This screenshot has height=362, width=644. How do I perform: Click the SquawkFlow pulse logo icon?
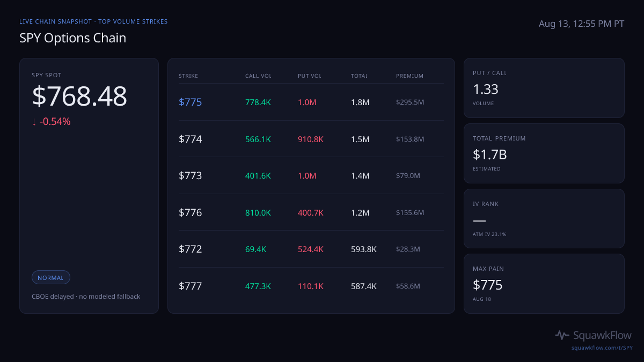point(562,335)
